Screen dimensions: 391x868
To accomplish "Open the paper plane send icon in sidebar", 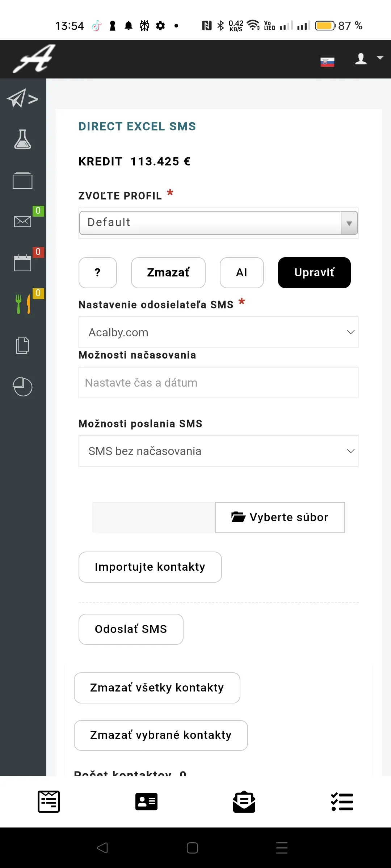I will 22,98.
